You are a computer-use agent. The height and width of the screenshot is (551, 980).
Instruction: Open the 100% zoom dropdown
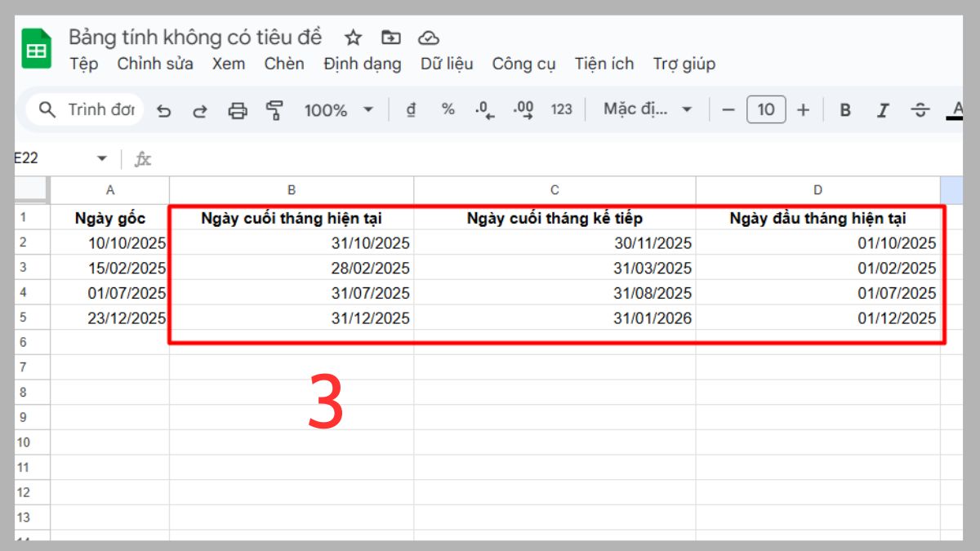point(338,110)
